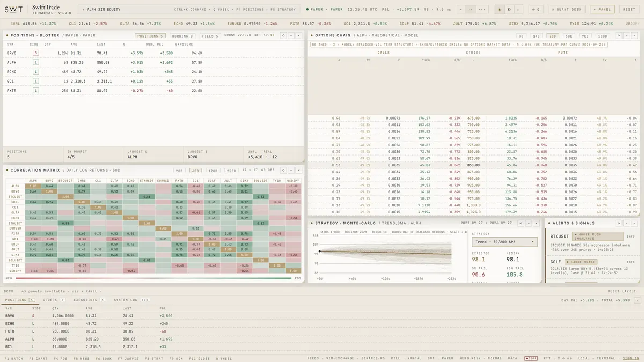Minimize the Strategy Monte-Carlo panel

point(529,223)
